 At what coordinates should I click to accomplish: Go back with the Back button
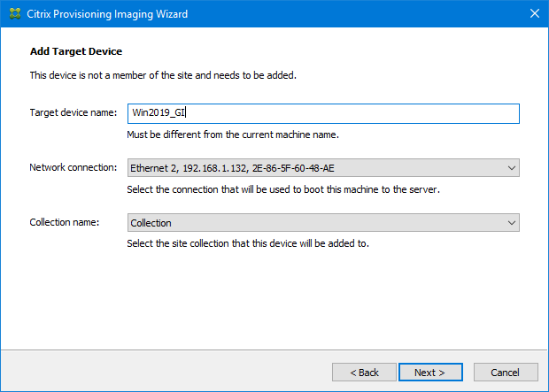364,373
